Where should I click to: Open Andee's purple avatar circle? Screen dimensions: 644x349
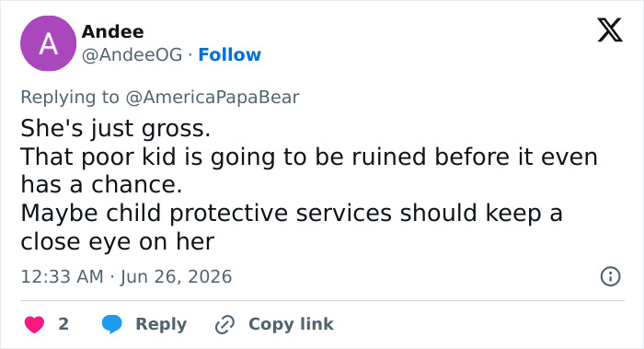coord(48,43)
